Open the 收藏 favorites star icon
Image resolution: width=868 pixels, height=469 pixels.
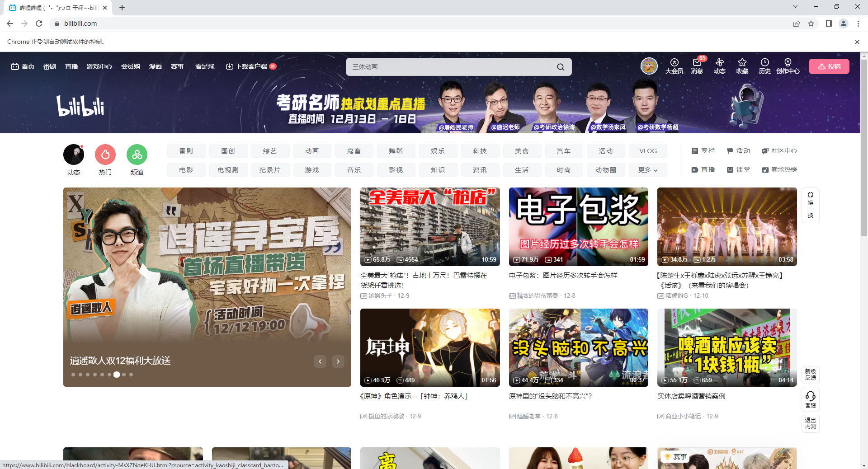click(x=742, y=66)
